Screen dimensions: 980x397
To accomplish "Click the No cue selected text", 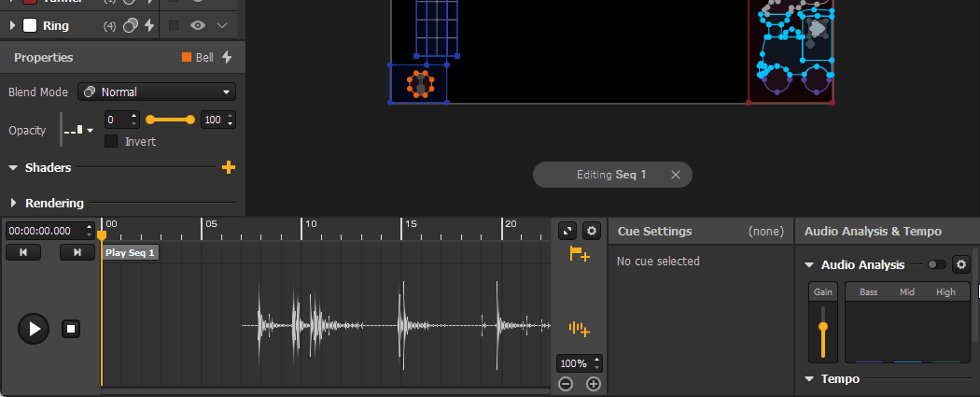I will [x=658, y=262].
